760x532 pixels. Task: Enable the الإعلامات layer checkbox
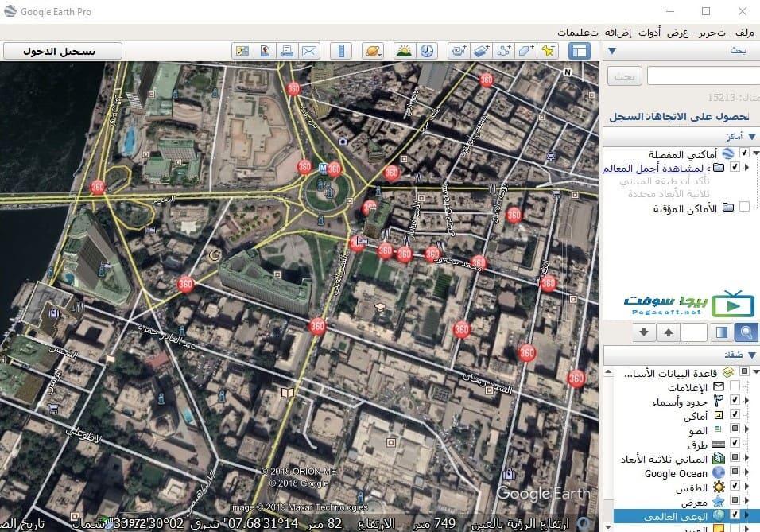[x=735, y=386]
